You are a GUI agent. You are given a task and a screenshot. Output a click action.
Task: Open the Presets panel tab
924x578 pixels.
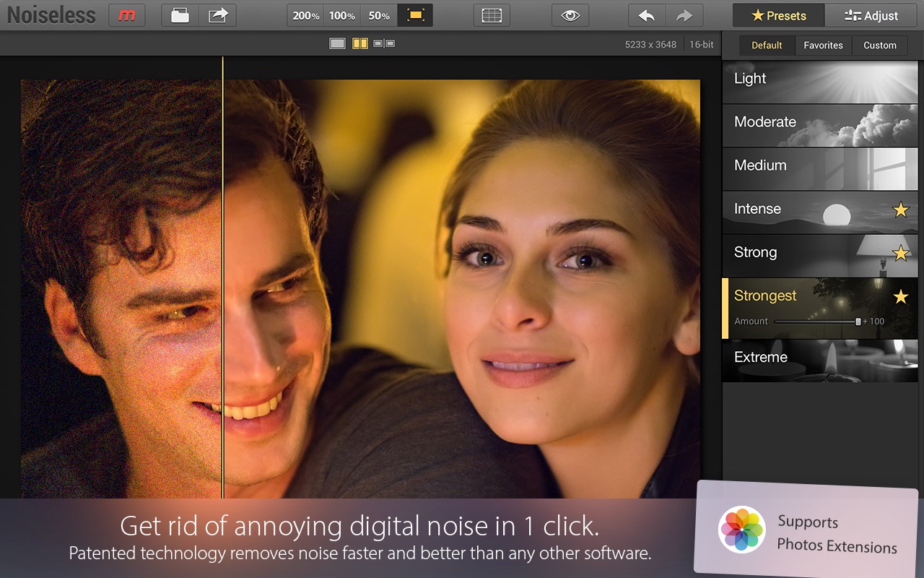778,15
